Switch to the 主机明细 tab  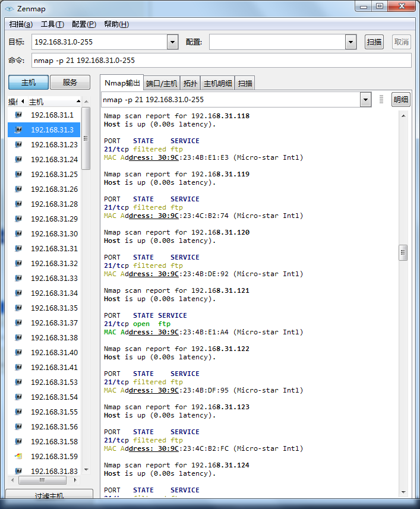218,84
